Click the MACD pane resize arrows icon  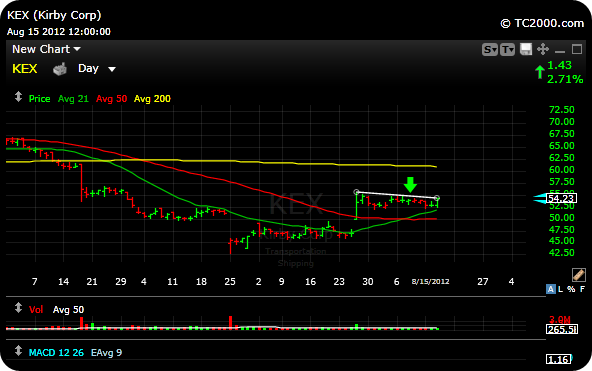point(18,351)
